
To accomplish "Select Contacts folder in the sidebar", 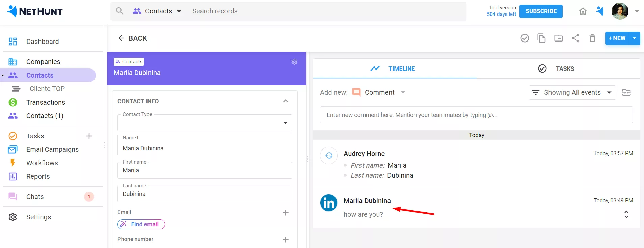I will [40, 75].
